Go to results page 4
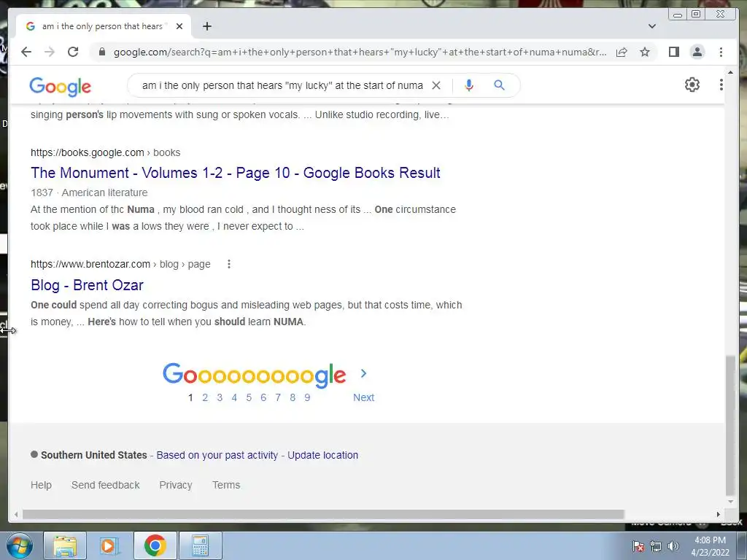This screenshot has height=560, width=747. [234, 397]
